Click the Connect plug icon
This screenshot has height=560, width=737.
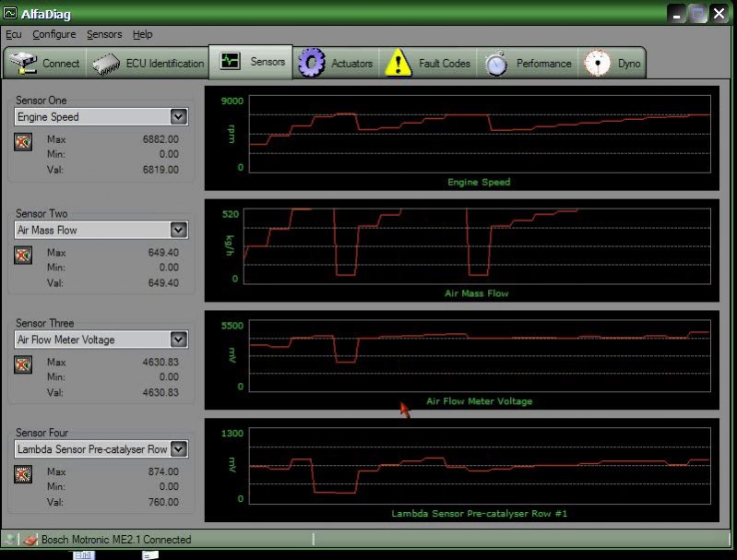(23, 63)
